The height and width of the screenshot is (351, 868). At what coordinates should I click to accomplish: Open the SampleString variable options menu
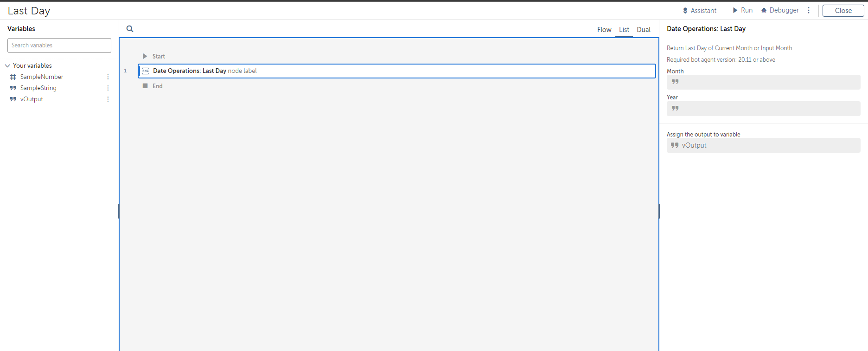click(x=108, y=88)
